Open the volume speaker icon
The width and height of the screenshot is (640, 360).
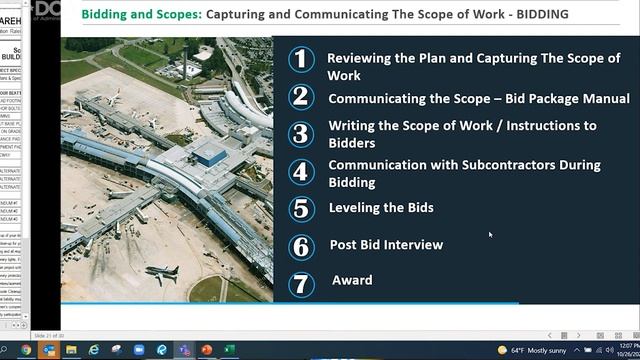pyautogui.click(x=610, y=350)
